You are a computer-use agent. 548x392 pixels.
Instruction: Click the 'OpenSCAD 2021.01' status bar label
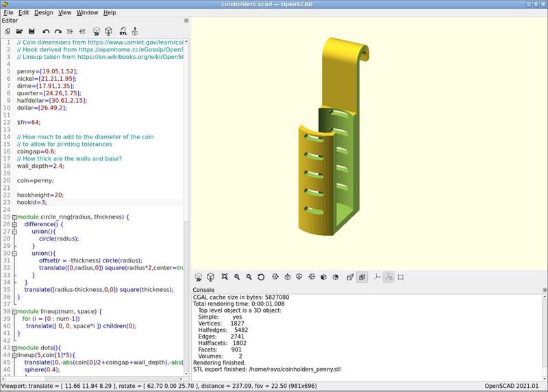click(511, 386)
